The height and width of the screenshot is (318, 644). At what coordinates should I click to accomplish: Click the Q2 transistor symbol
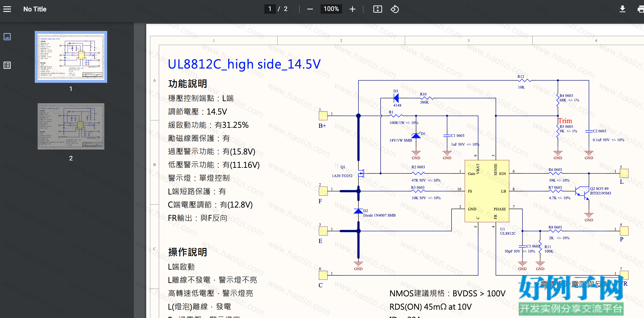point(582,192)
